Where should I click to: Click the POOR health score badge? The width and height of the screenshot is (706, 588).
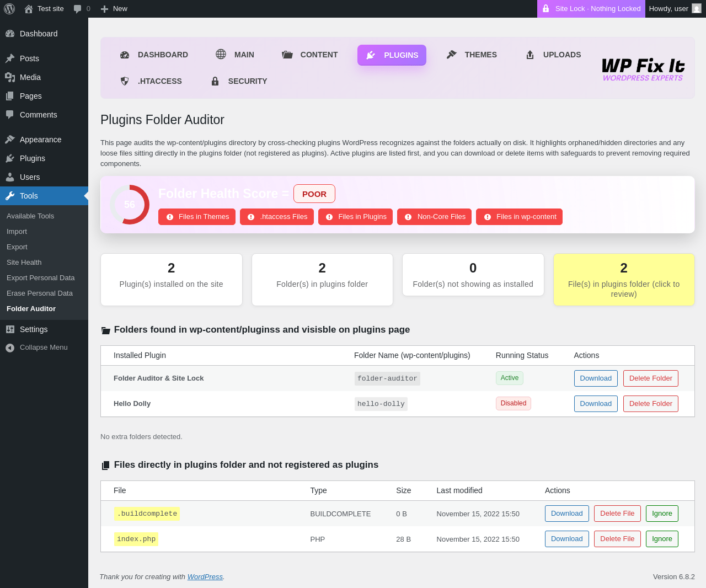click(x=314, y=194)
